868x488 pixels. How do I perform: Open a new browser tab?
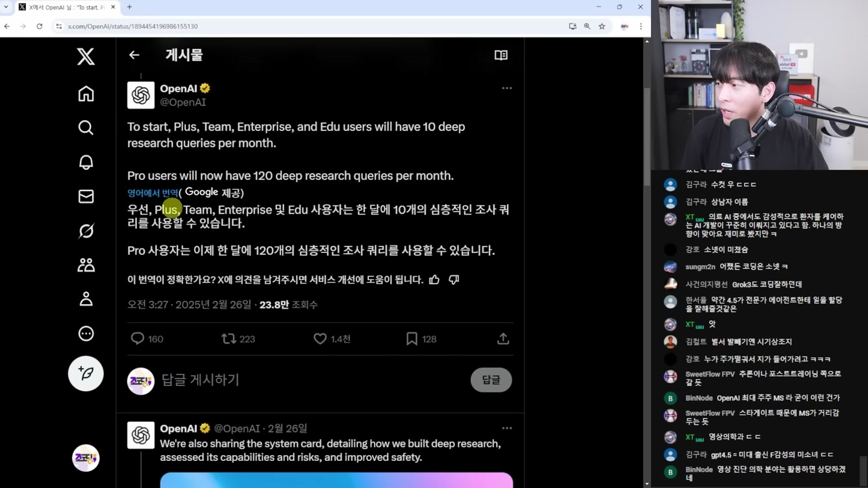pyautogui.click(x=129, y=7)
